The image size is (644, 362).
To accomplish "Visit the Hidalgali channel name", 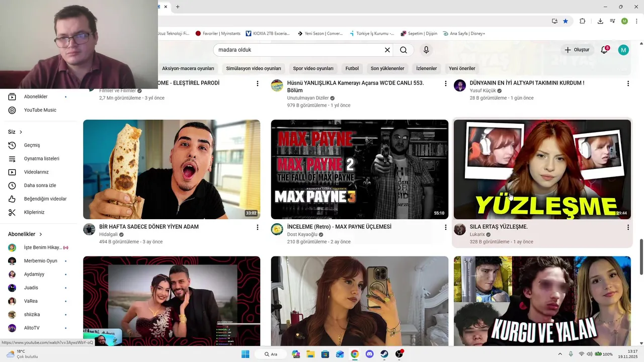I will 108,234.
